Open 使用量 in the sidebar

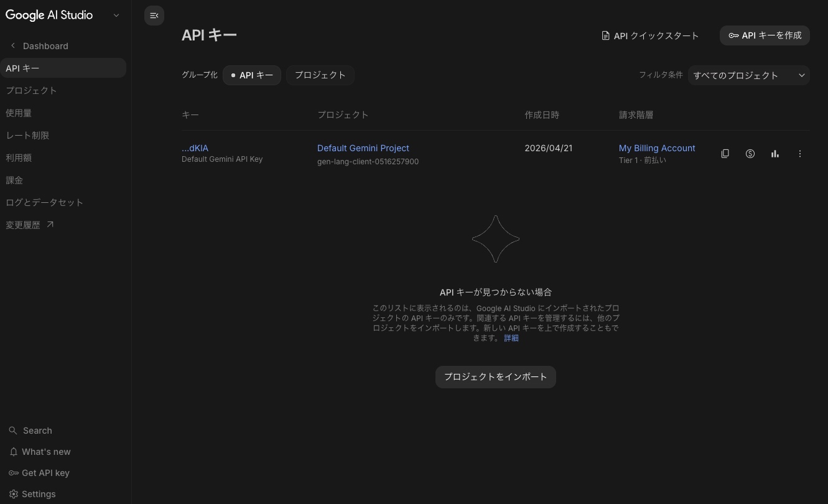[63, 113]
